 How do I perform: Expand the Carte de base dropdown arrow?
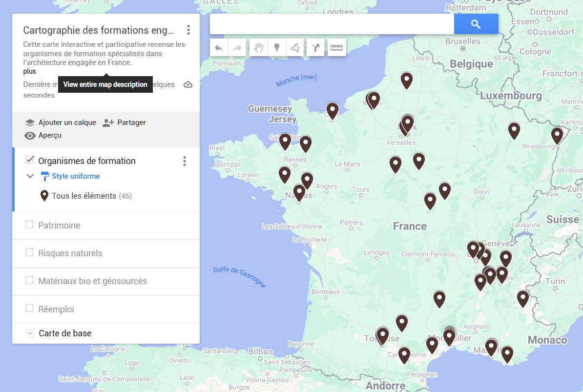(x=30, y=334)
